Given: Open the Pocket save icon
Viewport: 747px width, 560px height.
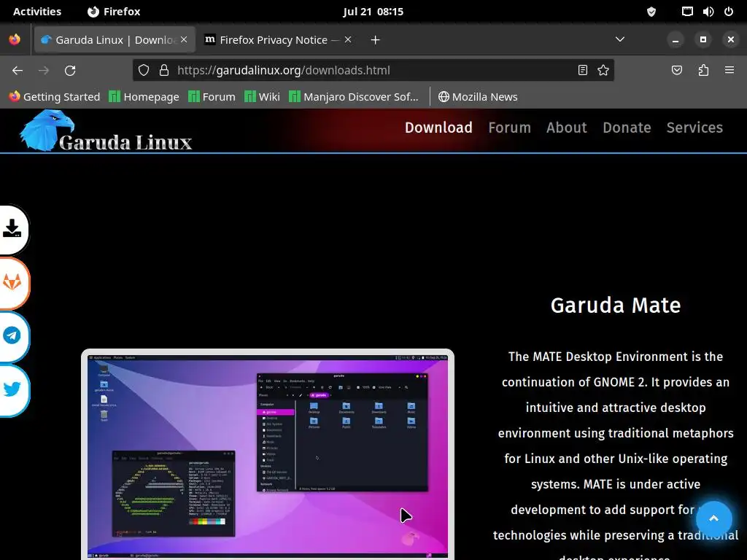Looking at the screenshot, I should click(676, 71).
